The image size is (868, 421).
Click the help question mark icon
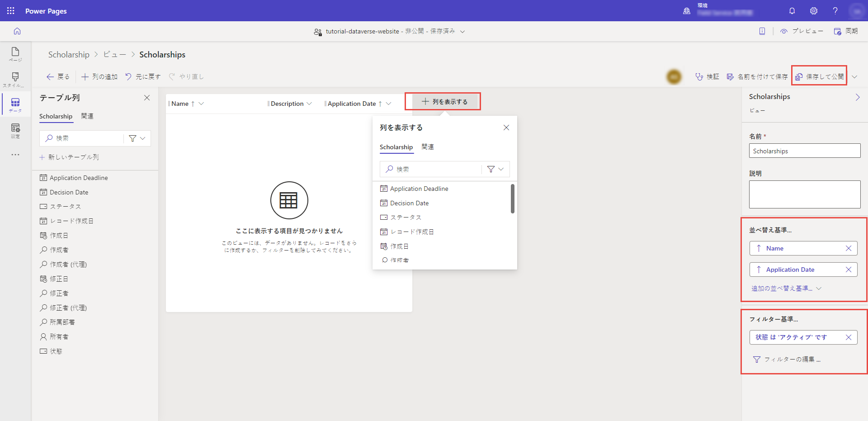click(x=835, y=11)
